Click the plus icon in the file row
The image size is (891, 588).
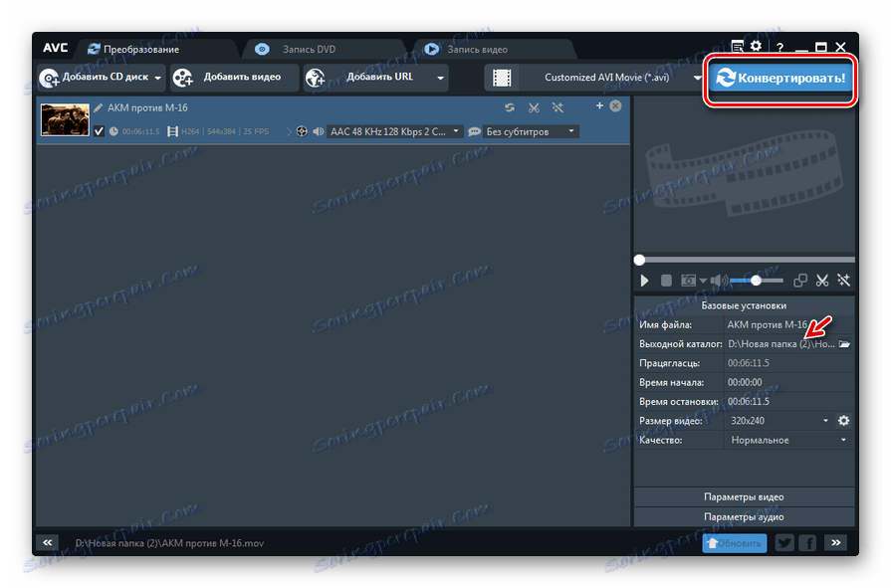[599, 105]
